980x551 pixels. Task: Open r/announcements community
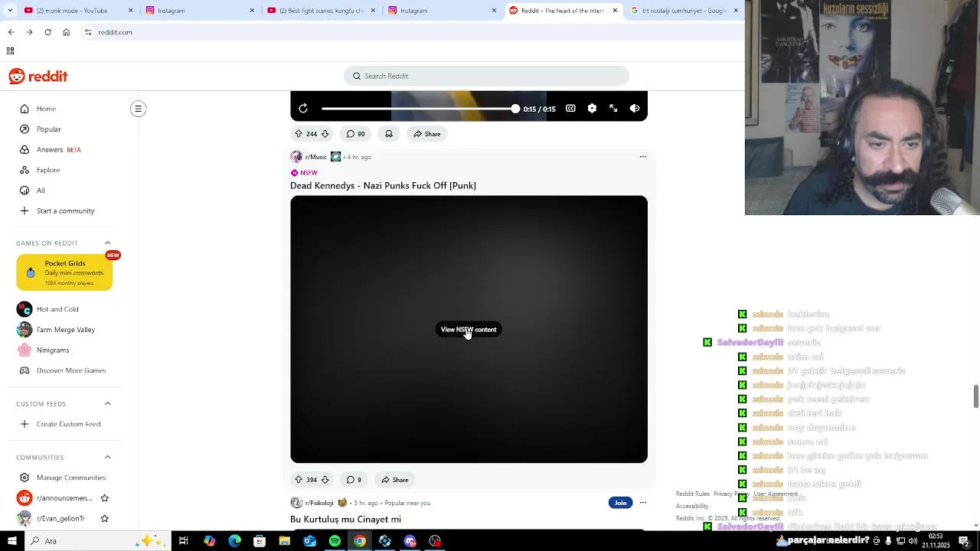55,498
